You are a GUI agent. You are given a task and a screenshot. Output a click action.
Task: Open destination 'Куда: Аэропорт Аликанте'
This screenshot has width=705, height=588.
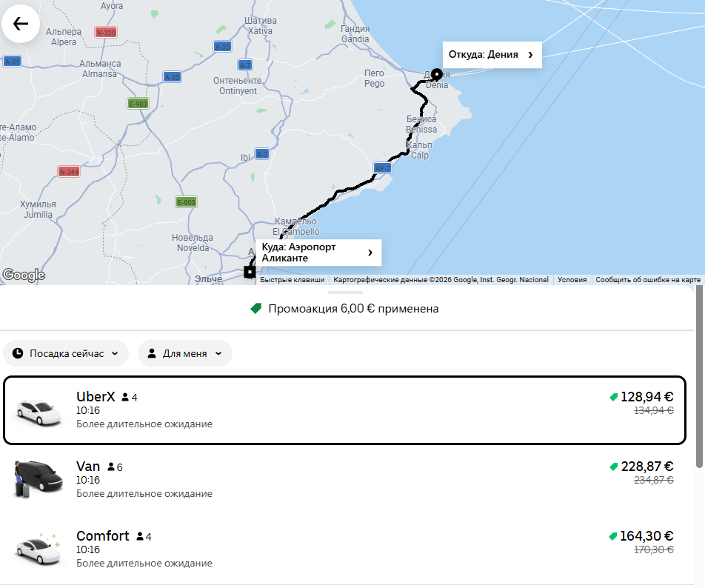(x=318, y=253)
